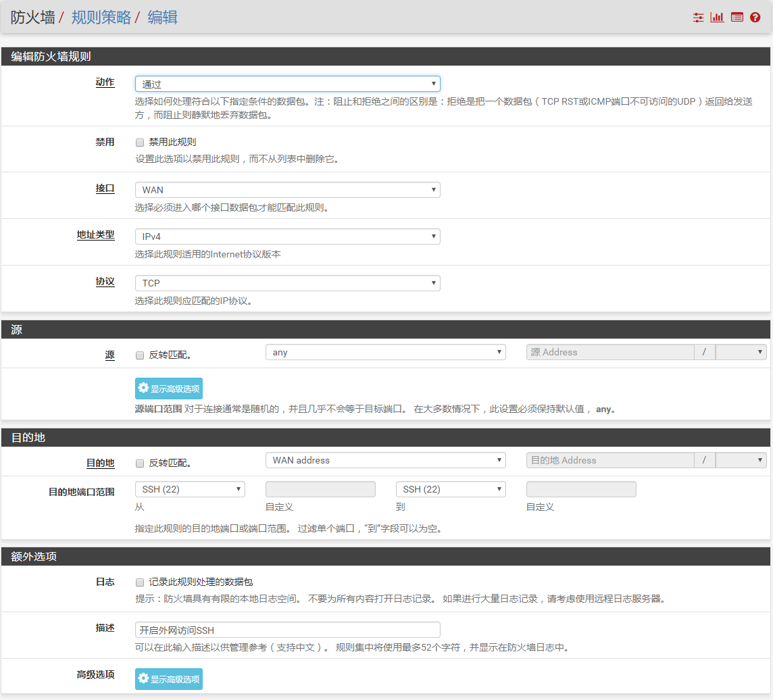Open the source any type dropdown
Viewport: 773px width, 700px height.
tap(385, 352)
